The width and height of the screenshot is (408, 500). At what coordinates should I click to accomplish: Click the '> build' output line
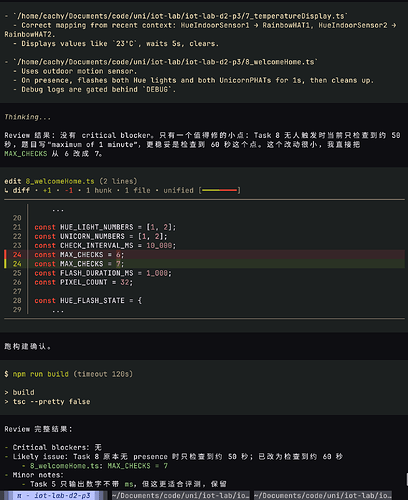(x=19, y=392)
